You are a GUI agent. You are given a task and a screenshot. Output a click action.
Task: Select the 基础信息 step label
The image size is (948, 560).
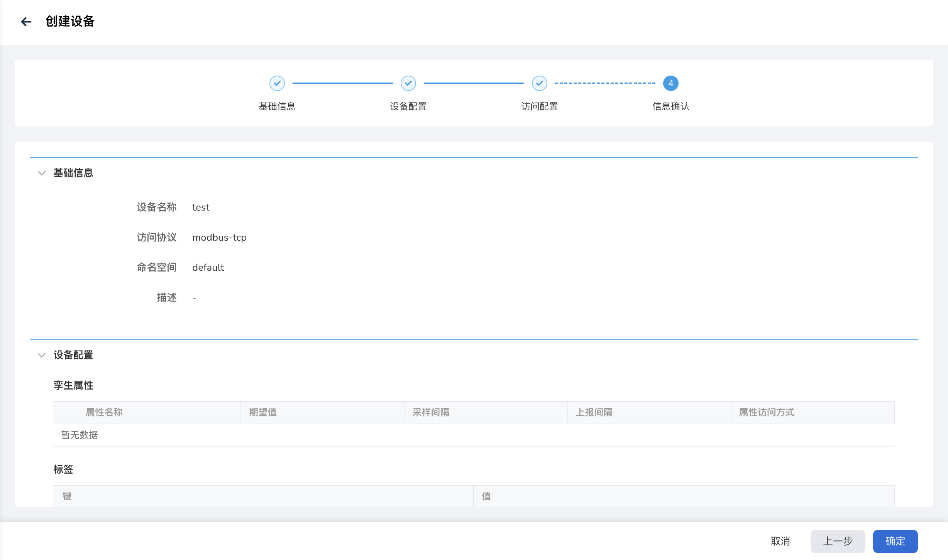coord(277,106)
